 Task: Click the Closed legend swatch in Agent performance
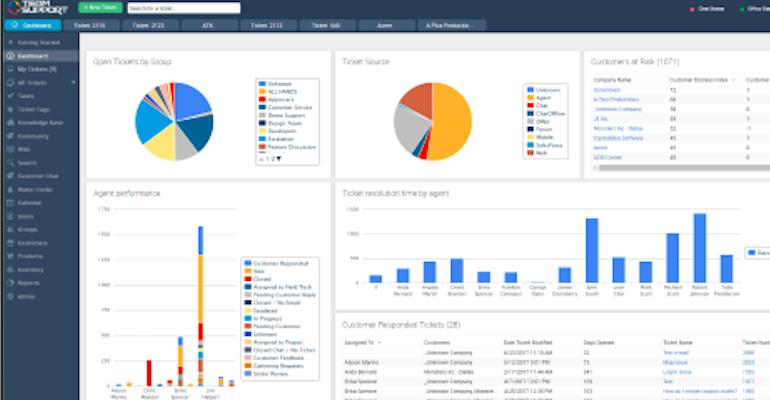[248, 279]
